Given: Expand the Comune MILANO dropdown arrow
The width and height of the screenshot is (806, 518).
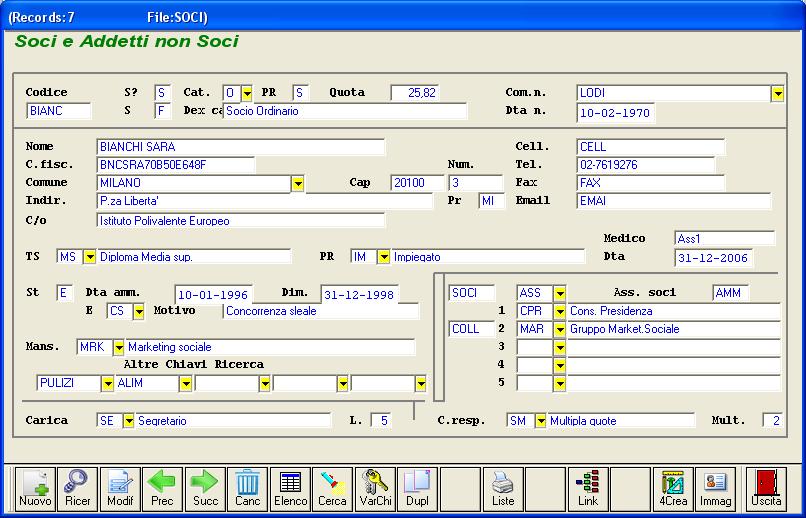Looking at the screenshot, I should pyautogui.click(x=298, y=183).
